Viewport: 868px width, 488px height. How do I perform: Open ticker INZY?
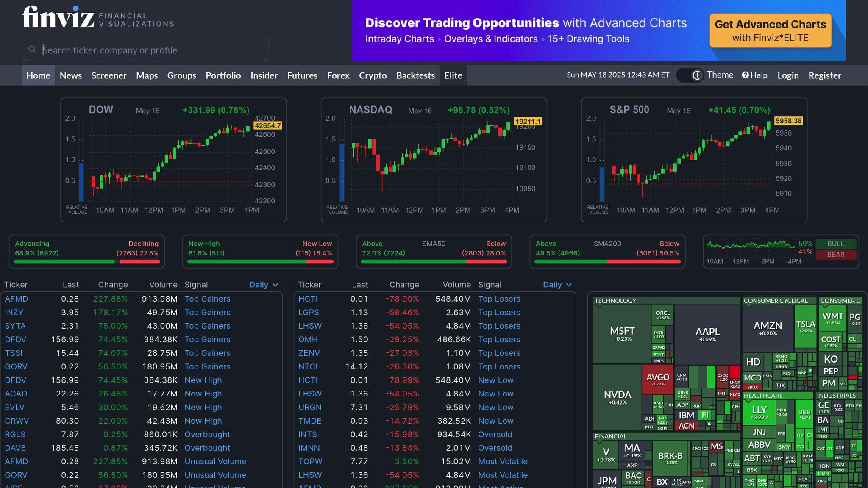(14, 312)
